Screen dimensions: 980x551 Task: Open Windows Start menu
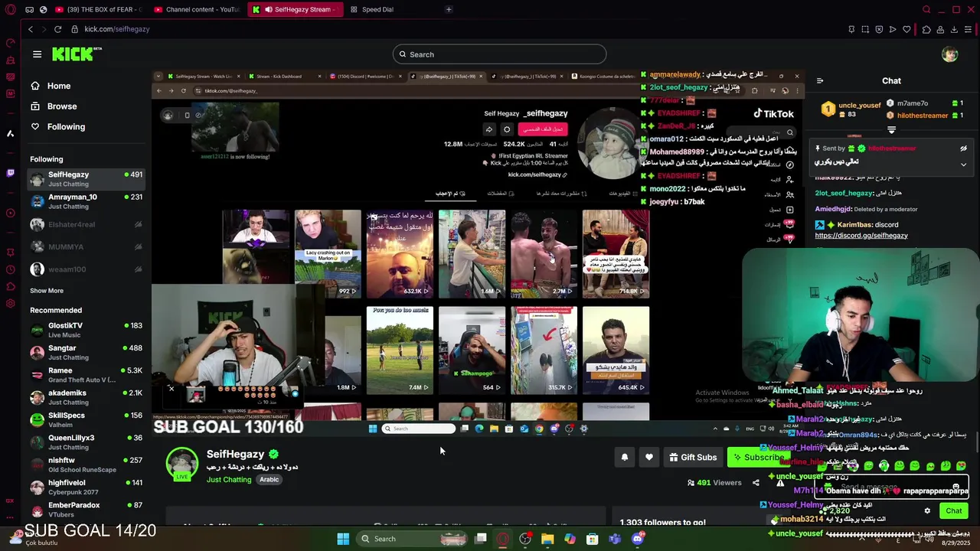point(343,539)
